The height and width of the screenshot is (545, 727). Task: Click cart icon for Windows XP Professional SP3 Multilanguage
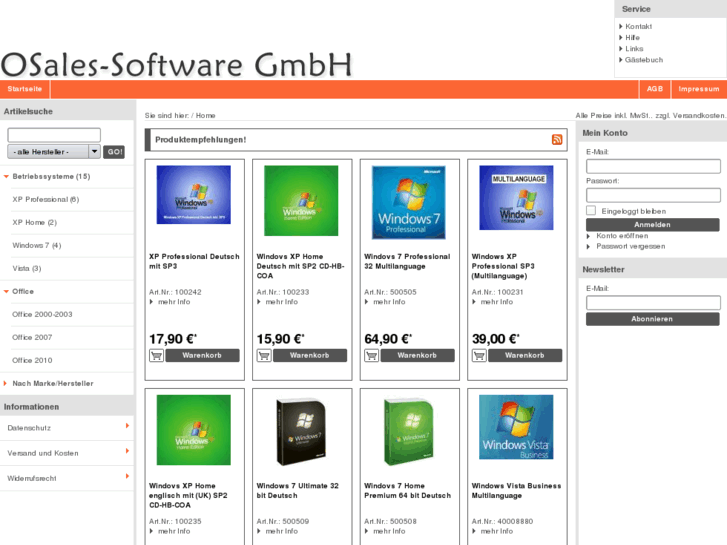[479, 356]
